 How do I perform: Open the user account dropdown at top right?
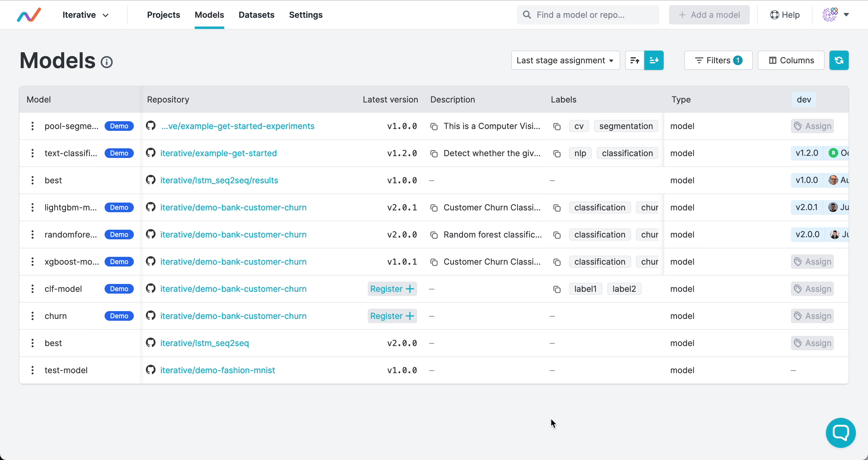click(x=836, y=14)
